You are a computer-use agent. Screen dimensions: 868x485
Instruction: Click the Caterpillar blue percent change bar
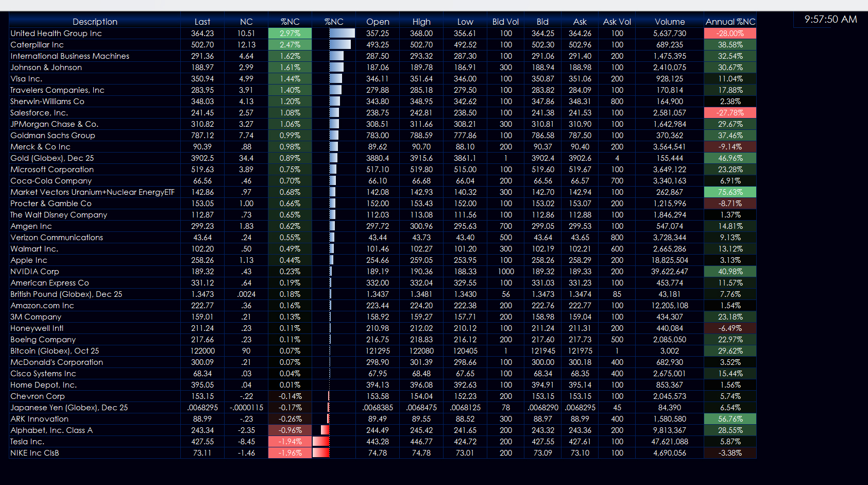pos(339,45)
